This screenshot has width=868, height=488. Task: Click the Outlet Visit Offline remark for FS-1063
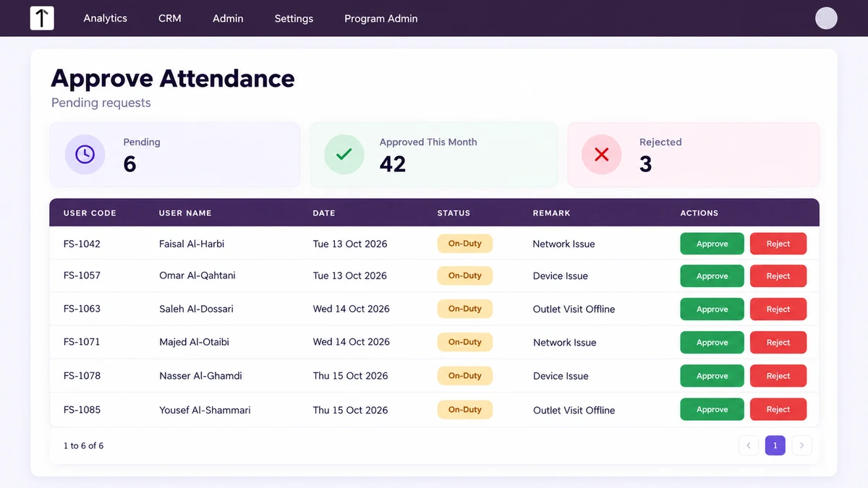pyautogui.click(x=574, y=309)
